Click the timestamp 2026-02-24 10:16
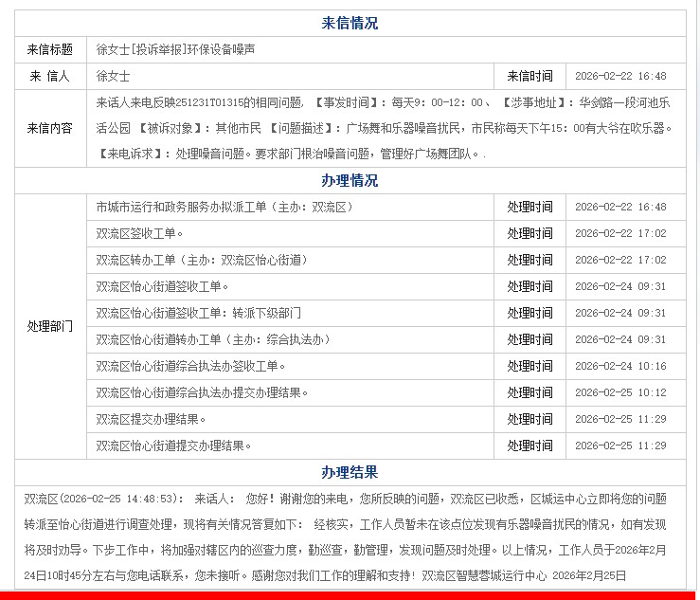 point(620,366)
